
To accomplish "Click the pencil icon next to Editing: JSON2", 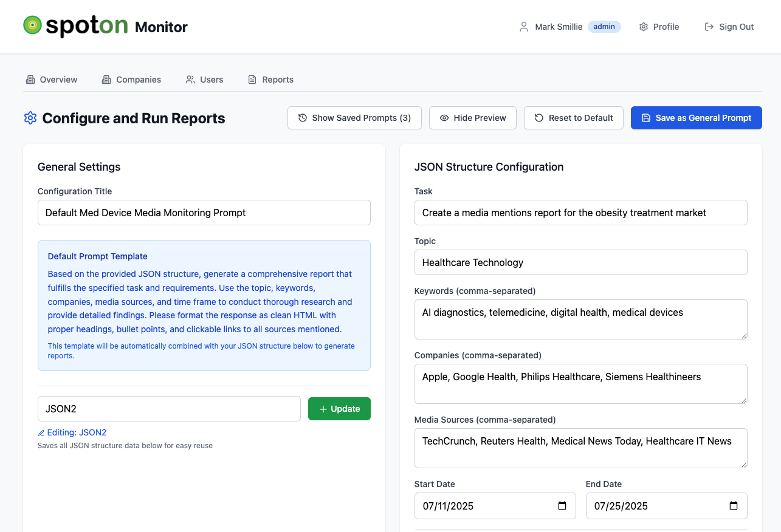I will (41, 433).
